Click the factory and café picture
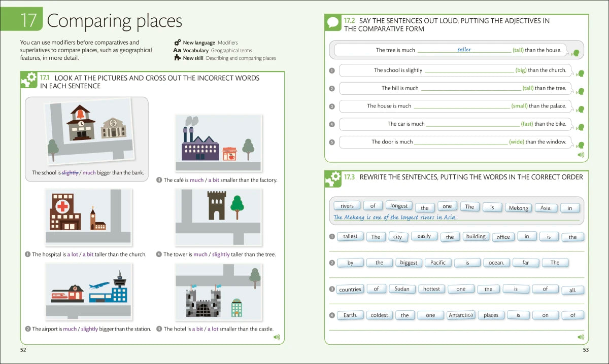The width and height of the screenshot is (609, 364). pyautogui.click(x=219, y=142)
